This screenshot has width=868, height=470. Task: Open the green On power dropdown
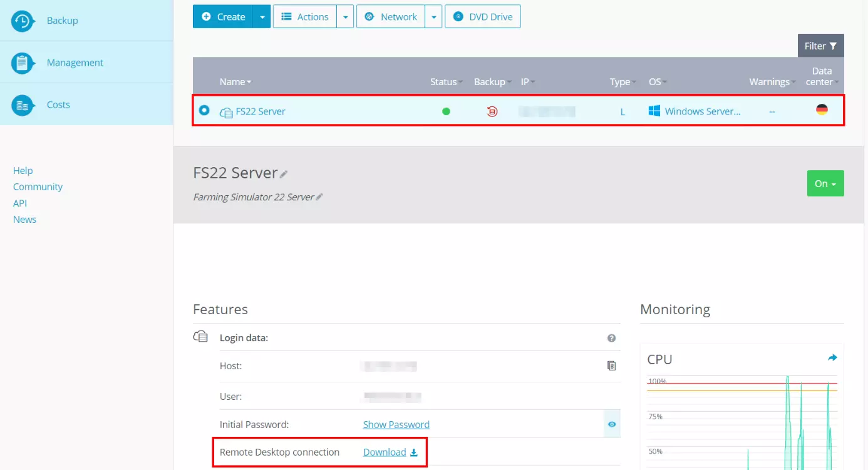point(825,183)
